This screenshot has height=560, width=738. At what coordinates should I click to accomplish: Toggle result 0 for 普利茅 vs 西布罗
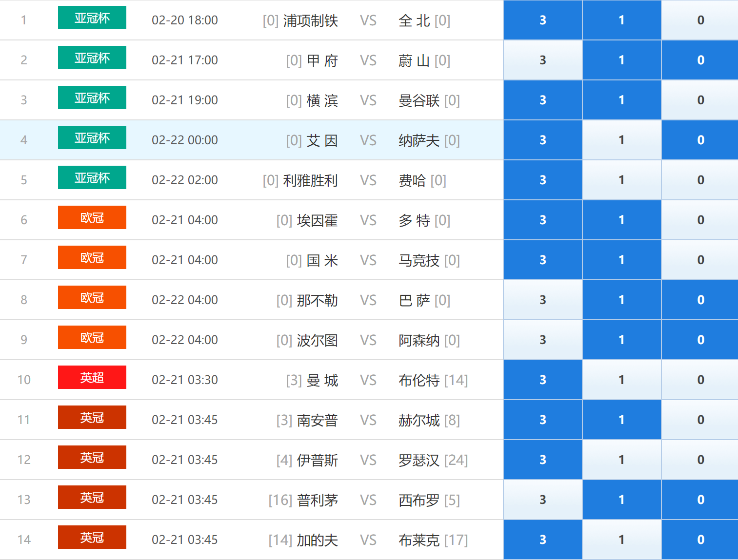[700, 500]
